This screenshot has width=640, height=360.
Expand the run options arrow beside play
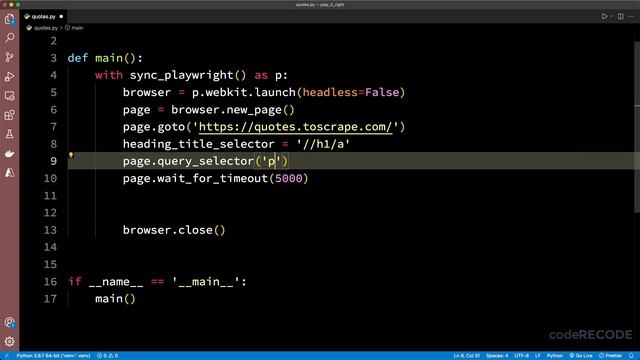point(611,16)
